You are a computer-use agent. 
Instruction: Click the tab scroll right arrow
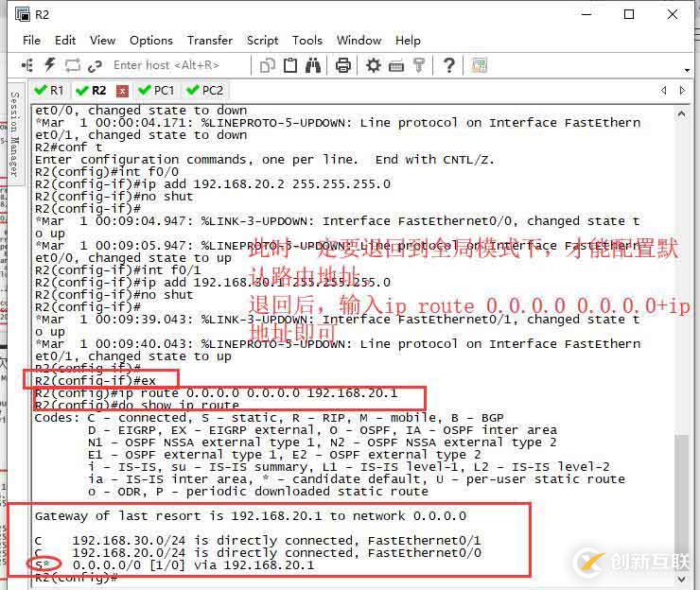(682, 91)
